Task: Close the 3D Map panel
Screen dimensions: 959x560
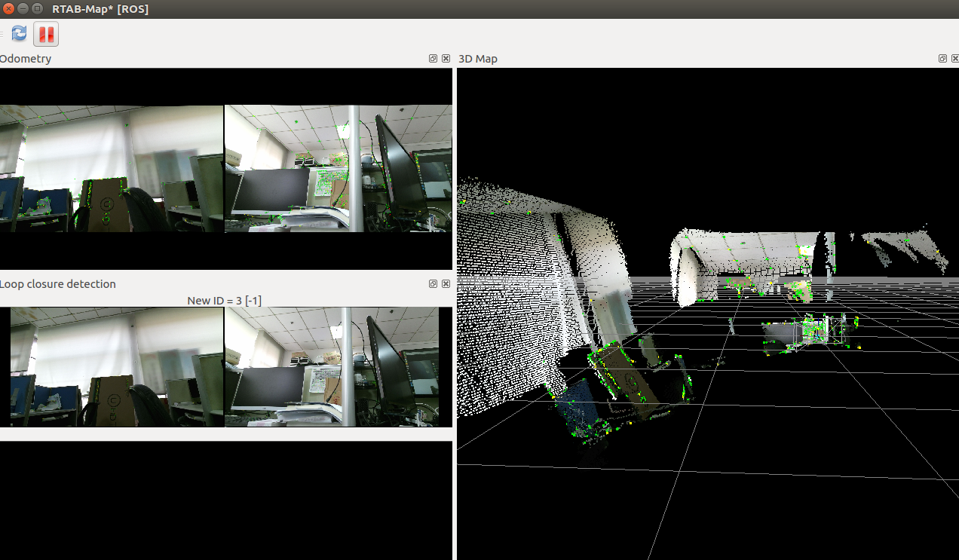Action: [954, 59]
